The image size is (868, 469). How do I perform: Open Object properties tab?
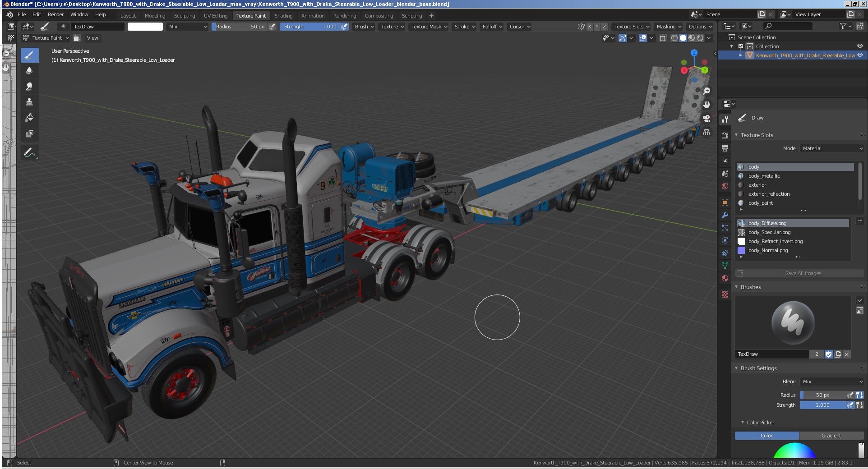click(725, 202)
